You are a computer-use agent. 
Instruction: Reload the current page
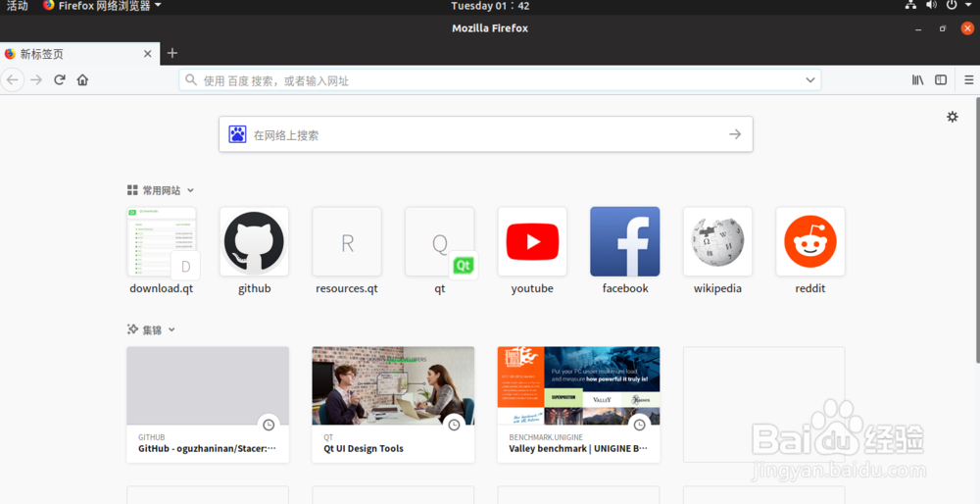[60, 80]
